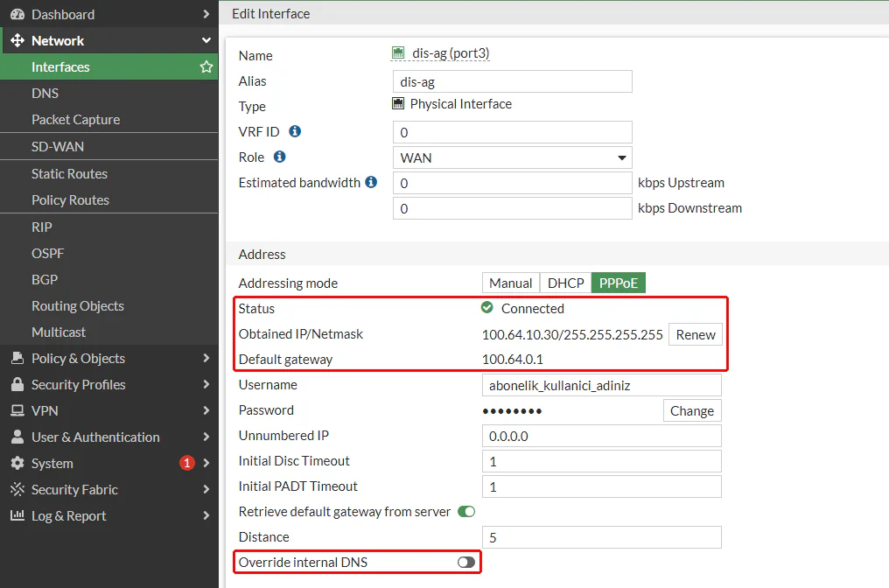Click the obtained IP 100.64.10.30/255.255.255.255
The image size is (889, 588).
pos(572,334)
